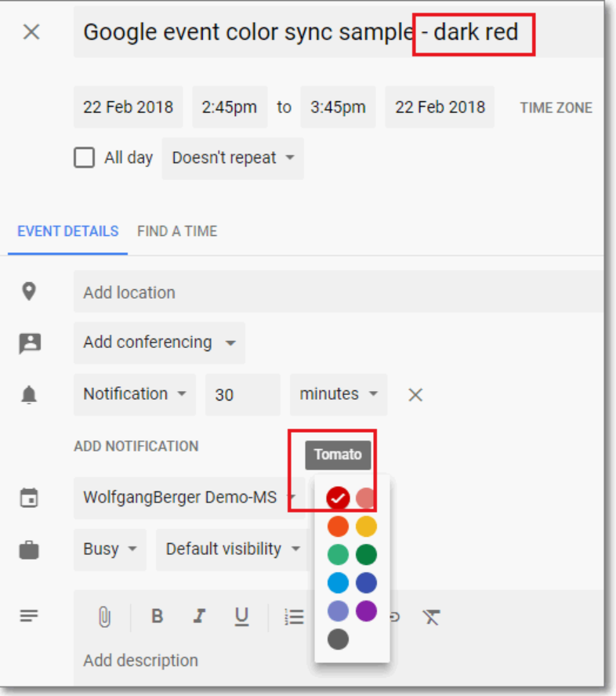Toggle underline formatting in description

(241, 617)
